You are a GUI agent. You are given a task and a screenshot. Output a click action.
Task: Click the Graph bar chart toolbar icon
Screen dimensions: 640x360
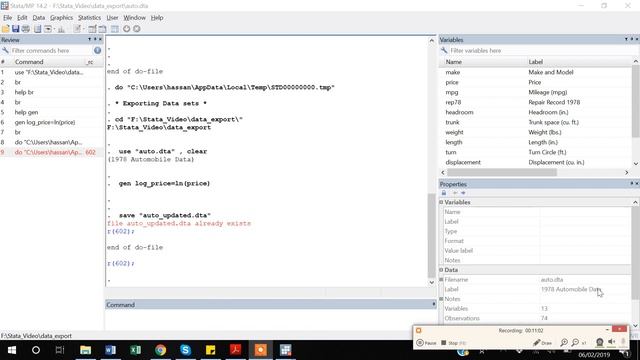[x=61, y=29]
